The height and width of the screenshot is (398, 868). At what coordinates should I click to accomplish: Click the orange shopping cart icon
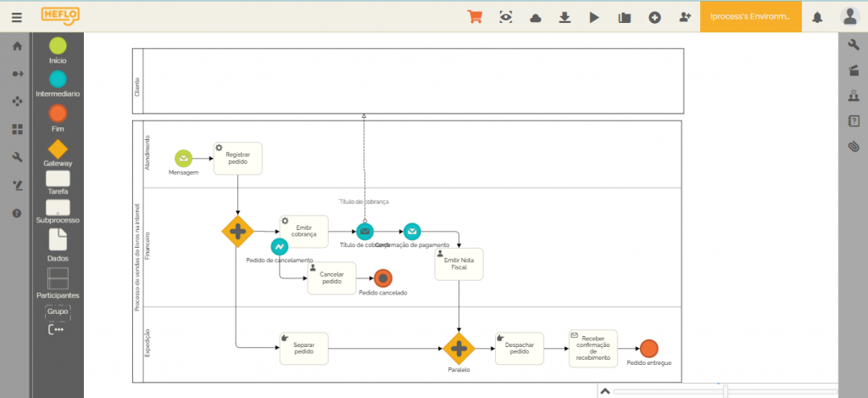point(475,17)
